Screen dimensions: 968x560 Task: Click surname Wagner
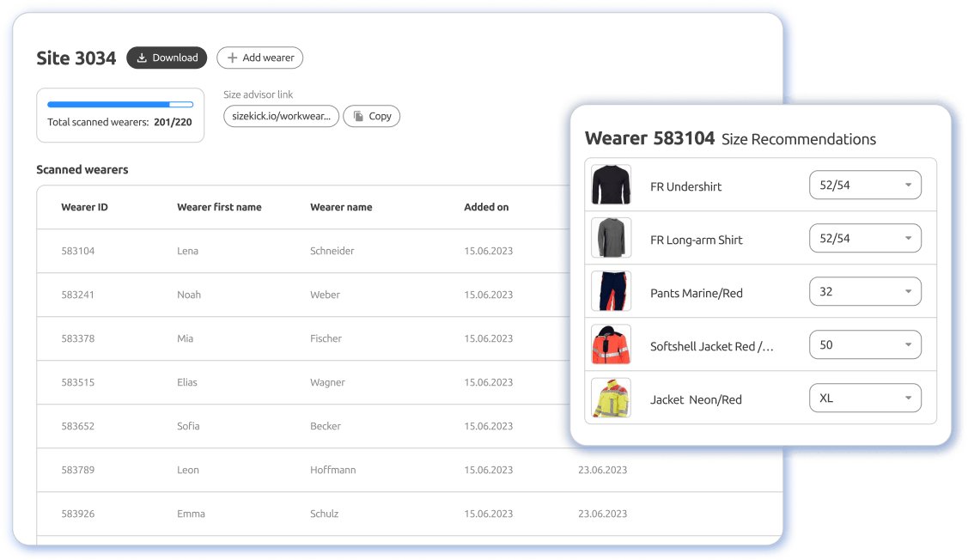(x=328, y=382)
